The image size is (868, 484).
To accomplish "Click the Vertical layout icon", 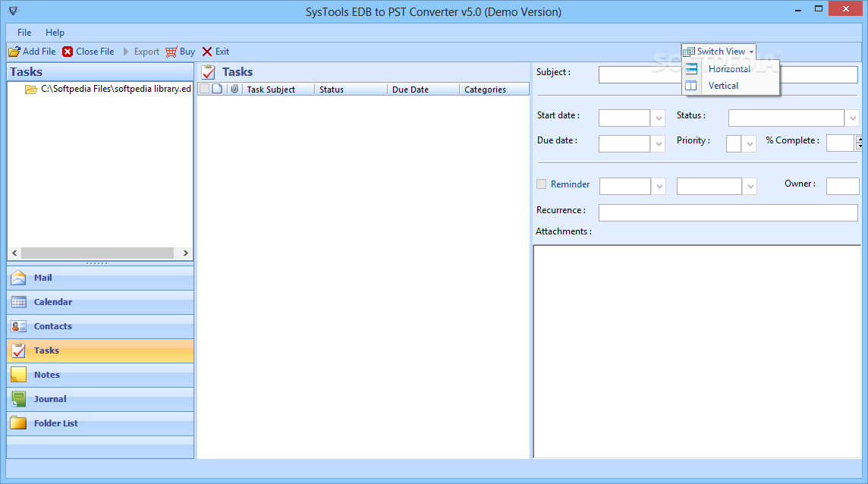I will (691, 85).
